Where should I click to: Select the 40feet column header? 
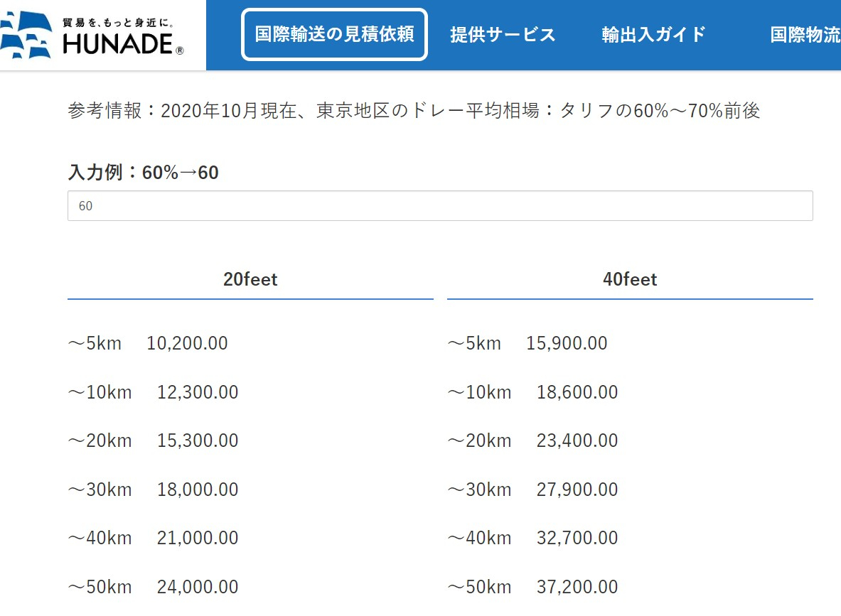[x=629, y=279]
